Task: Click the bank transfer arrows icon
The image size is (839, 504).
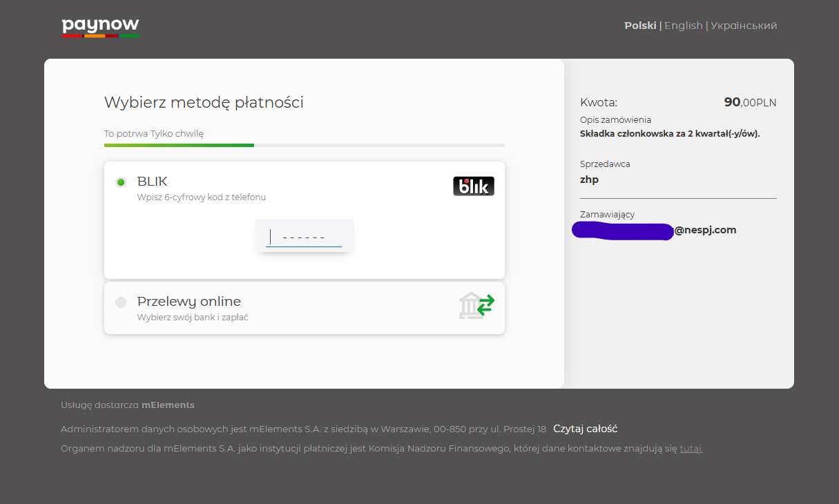Action: pos(477,306)
